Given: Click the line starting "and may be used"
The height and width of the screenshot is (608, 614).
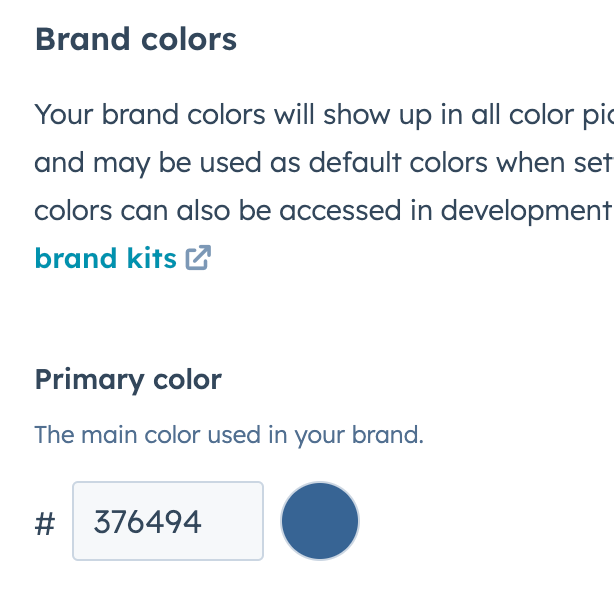Looking at the screenshot, I should [320, 162].
